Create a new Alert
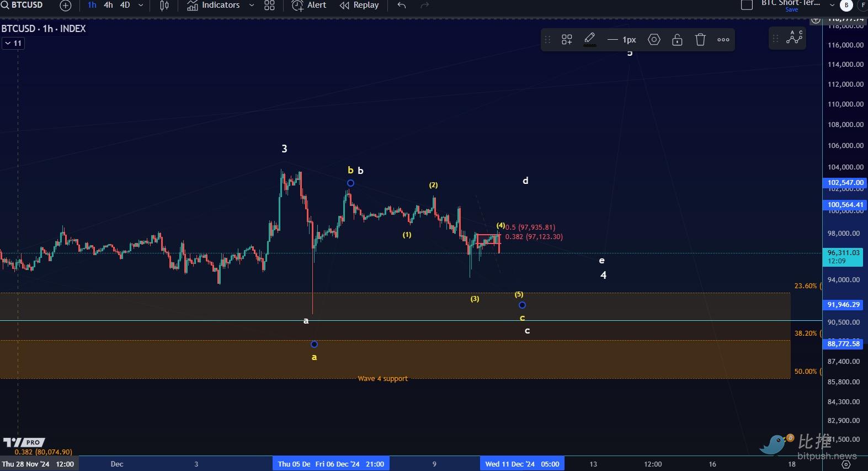This screenshot has width=868, height=471. point(309,6)
